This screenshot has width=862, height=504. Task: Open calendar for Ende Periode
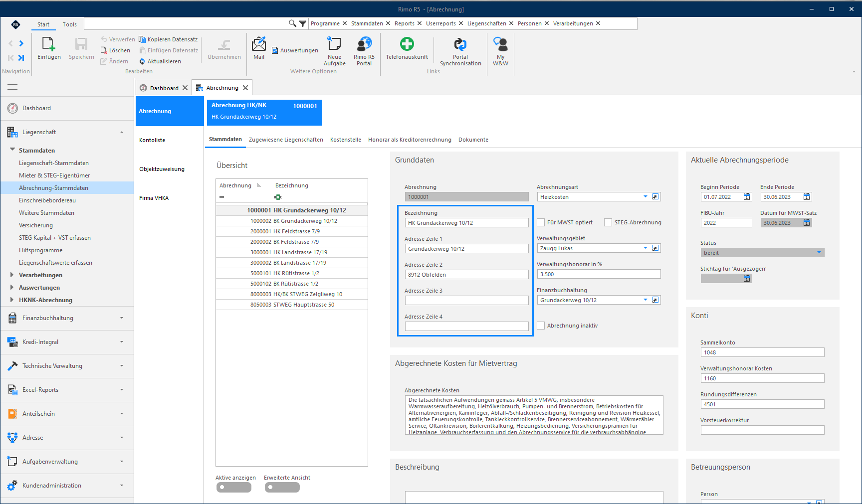click(x=807, y=197)
